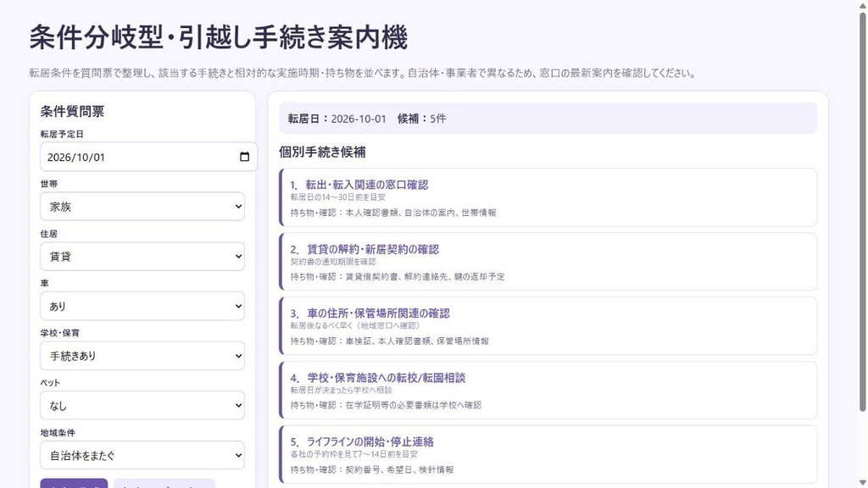Viewport: 868px width, 488px height.
Task: Open the 世帯 dropdown showing 家族
Action: [142, 207]
